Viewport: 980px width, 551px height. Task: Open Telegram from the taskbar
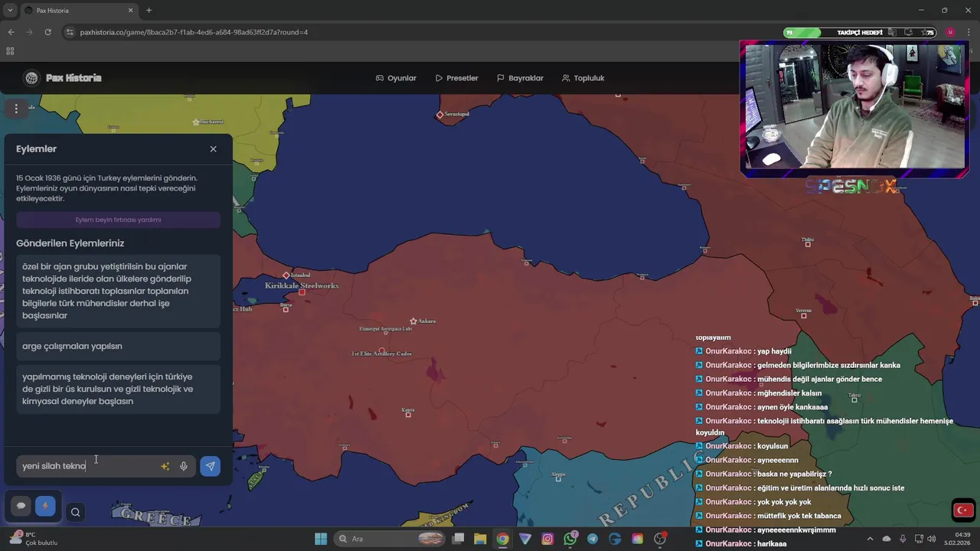tap(593, 539)
